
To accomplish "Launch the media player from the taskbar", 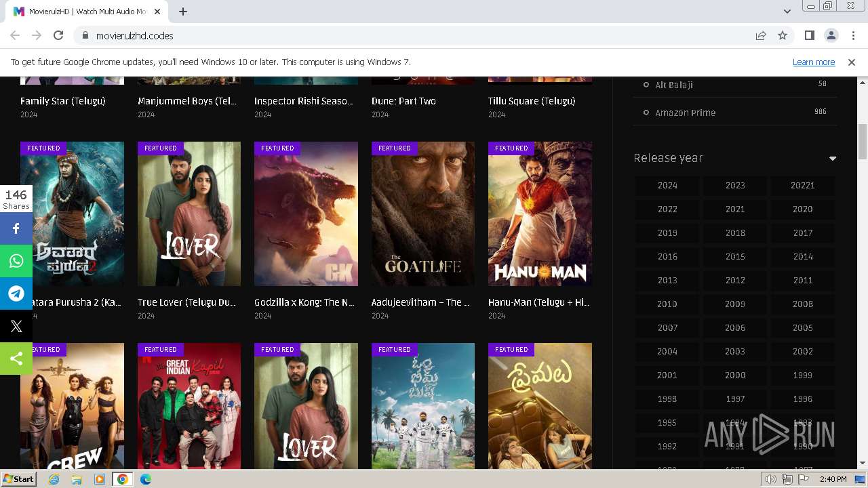I will 100,479.
